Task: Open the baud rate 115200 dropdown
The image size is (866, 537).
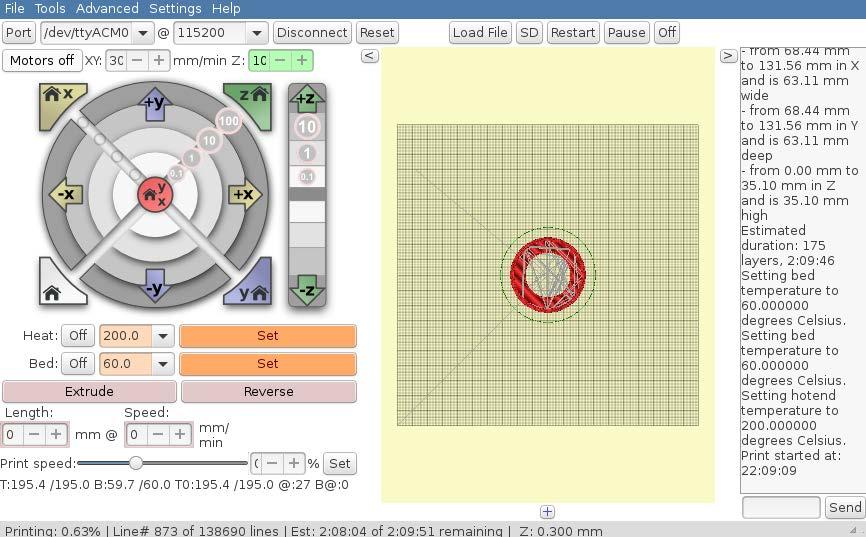Action: point(257,33)
